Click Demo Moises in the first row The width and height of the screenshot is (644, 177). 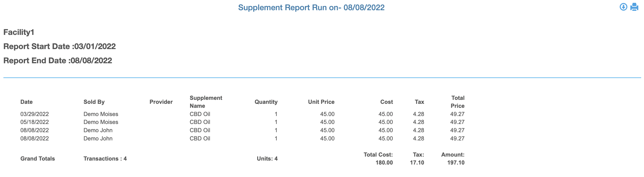(x=101, y=114)
